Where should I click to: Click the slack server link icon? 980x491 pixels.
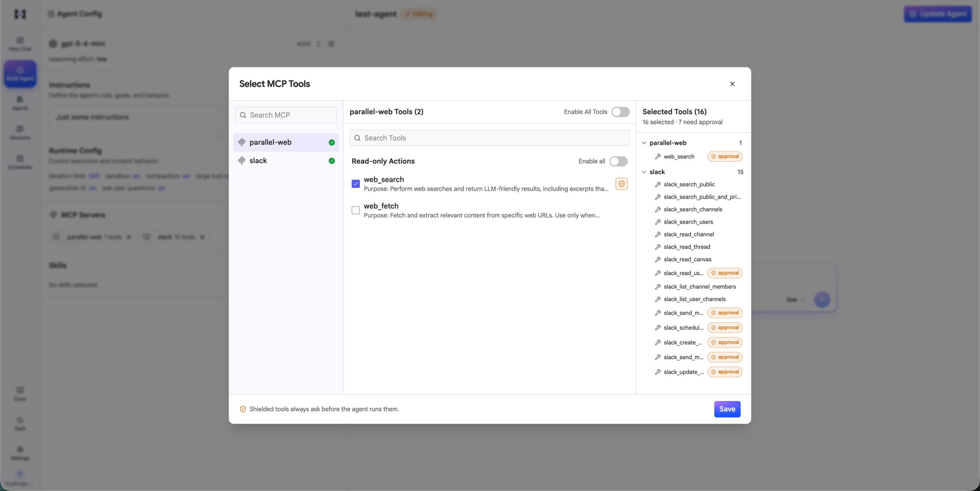(x=241, y=160)
